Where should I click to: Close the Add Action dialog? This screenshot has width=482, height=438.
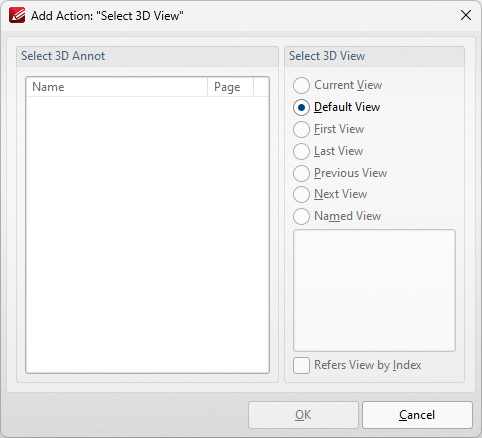click(x=466, y=15)
